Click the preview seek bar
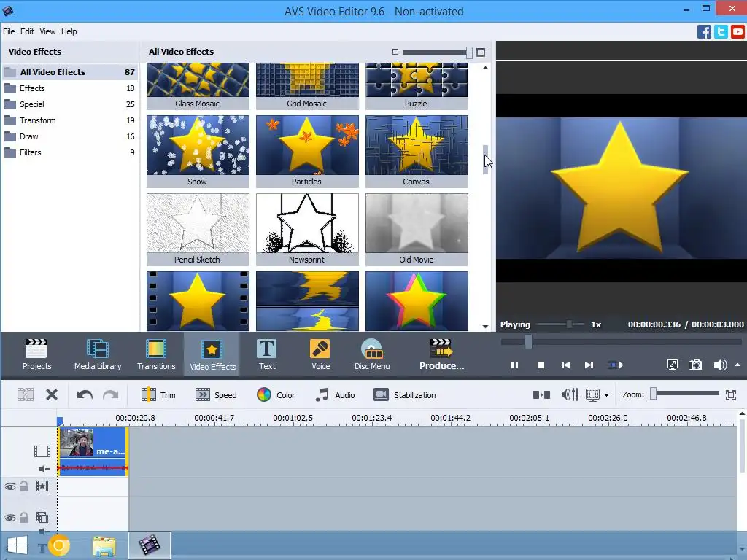The width and height of the screenshot is (747, 560). [x=621, y=341]
